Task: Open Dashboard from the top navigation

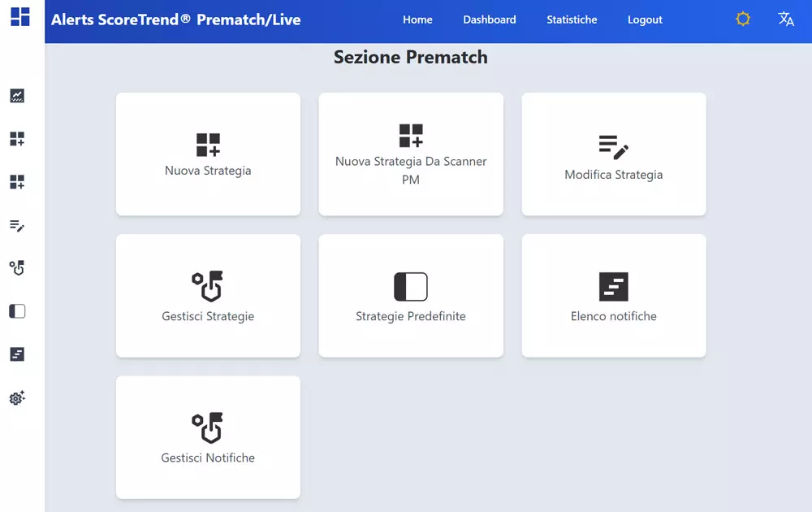Action: coord(489,20)
